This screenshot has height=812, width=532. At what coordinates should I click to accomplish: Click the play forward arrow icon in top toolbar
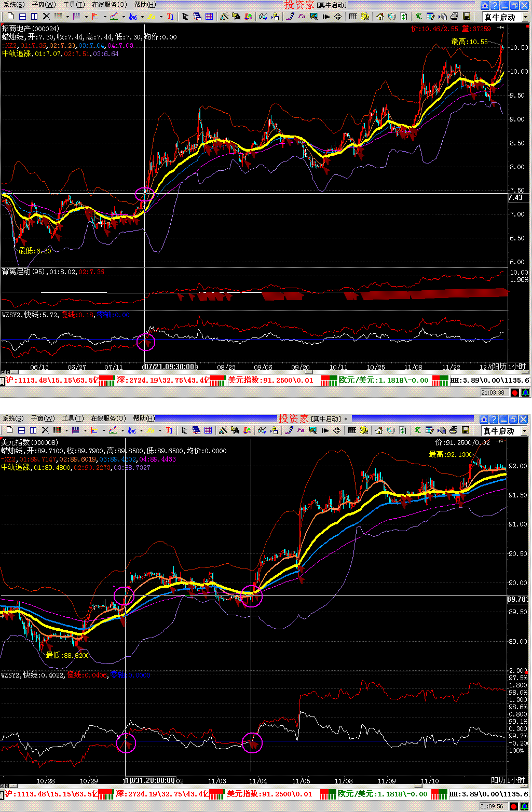coord(326,17)
